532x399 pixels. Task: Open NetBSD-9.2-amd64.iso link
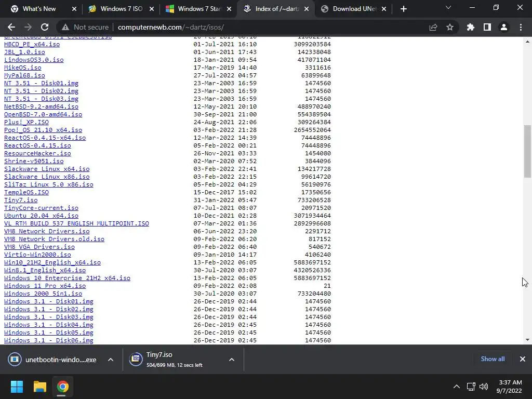[x=41, y=107]
